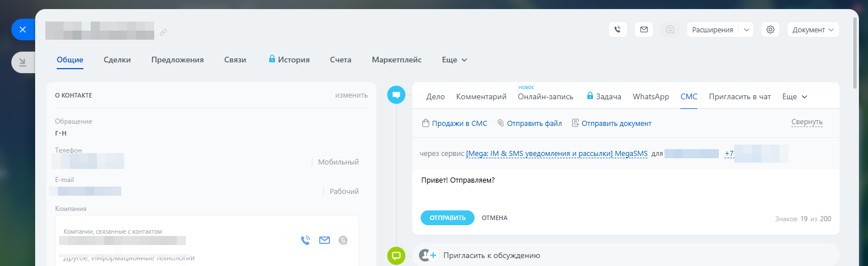Click the greyed chat icon in the header
The width and height of the screenshot is (868, 266).
pyautogui.click(x=670, y=29)
